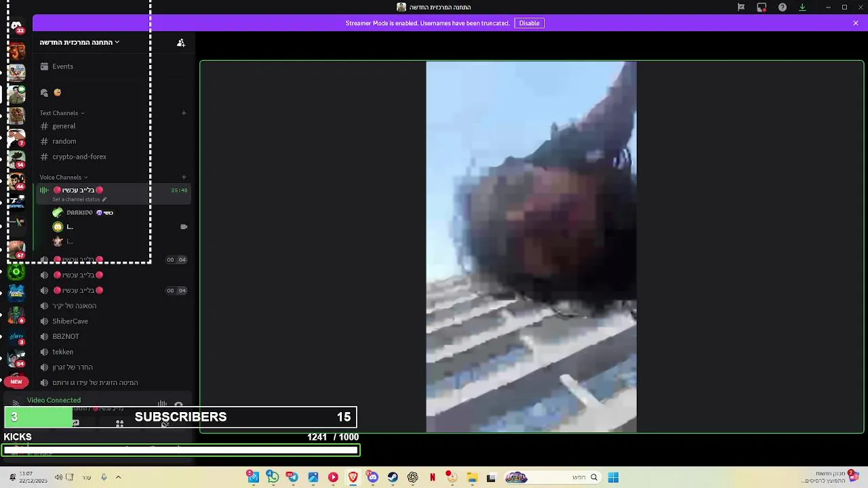Screen dimensions: 868x488
Task: Click the pencil icon to set channel status
Action: (104, 199)
